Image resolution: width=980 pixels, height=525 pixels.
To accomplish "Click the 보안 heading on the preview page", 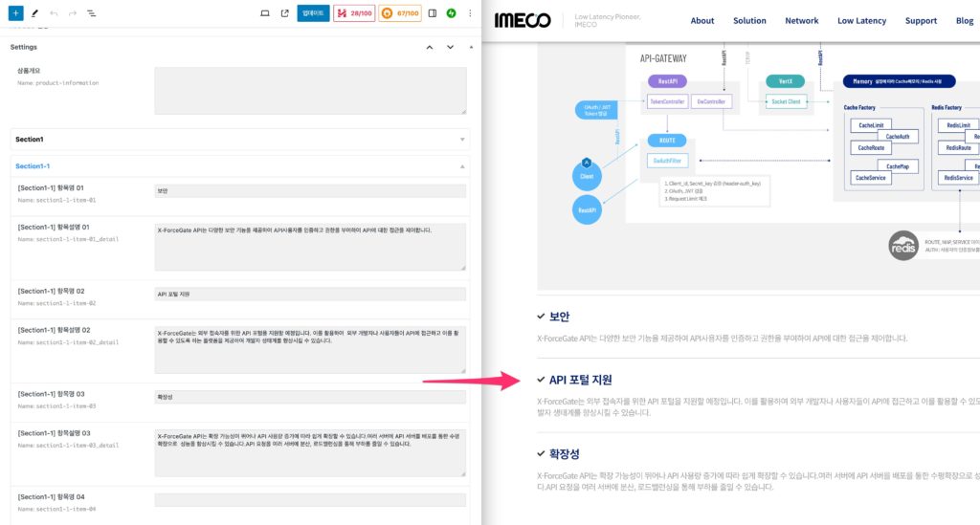I will tap(559, 317).
